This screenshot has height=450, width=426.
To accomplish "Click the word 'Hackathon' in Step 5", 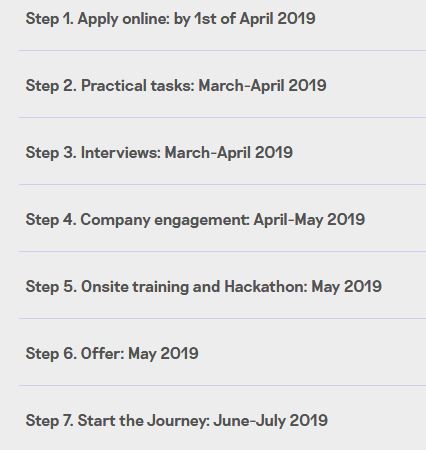I will [266, 286].
